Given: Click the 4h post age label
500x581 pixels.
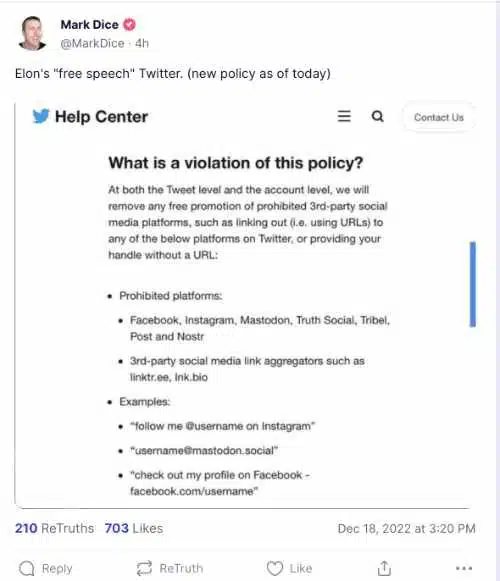Looking at the screenshot, I should (142, 43).
